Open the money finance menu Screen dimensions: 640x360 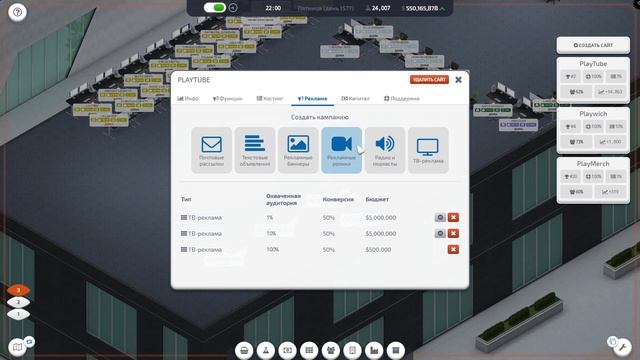[287, 350]
